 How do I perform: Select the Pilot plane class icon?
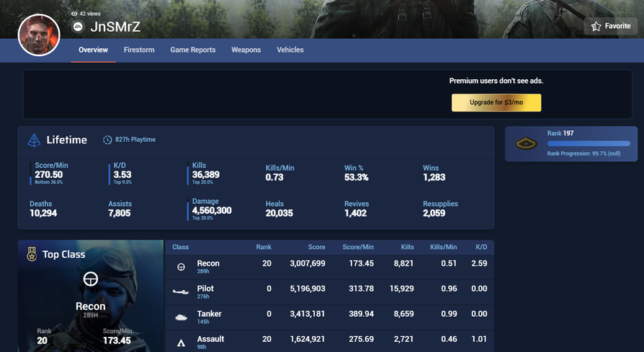(x=181, y=292)
